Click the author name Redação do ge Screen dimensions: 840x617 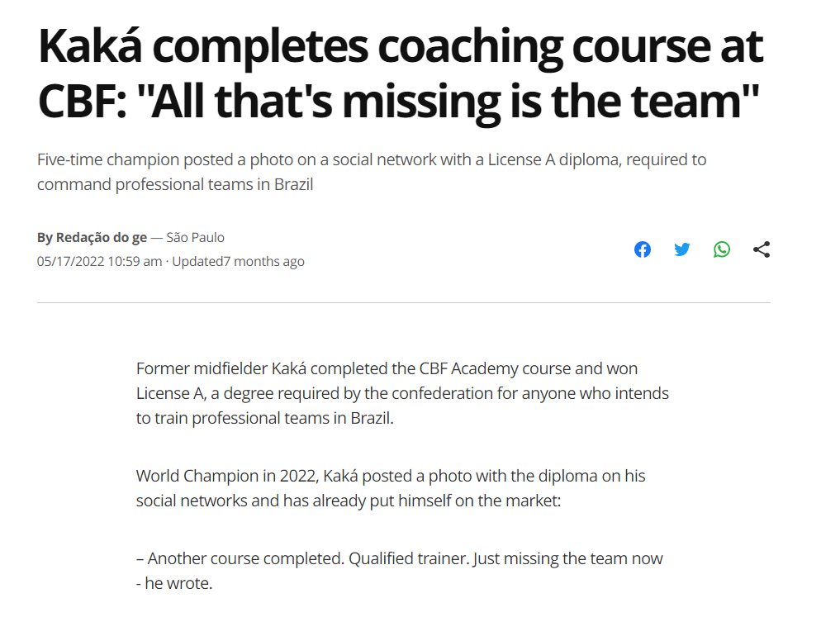pos(102,237)
